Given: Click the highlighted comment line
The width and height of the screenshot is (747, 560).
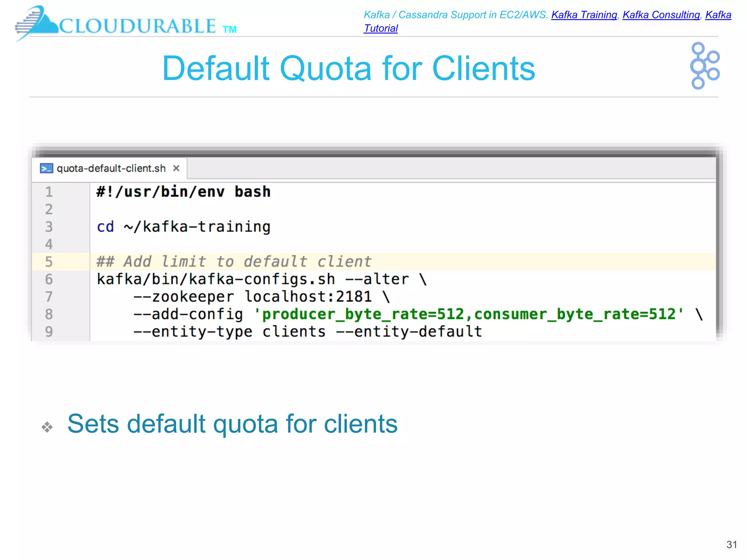Looking at the screenshot, I should (233, 262).
